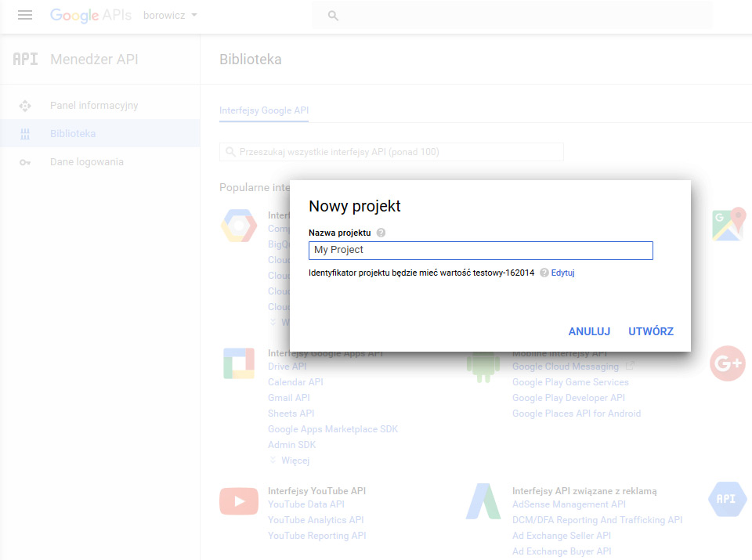This screenshot has width=752, height=560.
Task: Click the Google Maps icon
Action: 729,224
